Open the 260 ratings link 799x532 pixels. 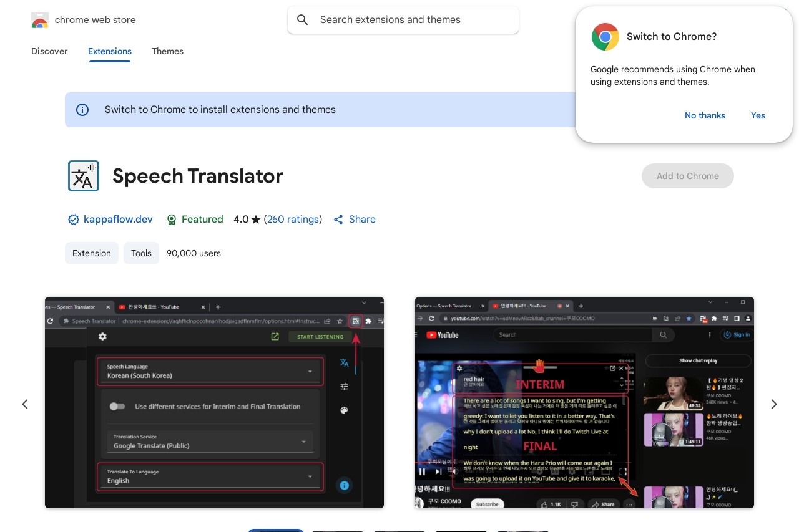pyautogui.click(x=293, y=220)
